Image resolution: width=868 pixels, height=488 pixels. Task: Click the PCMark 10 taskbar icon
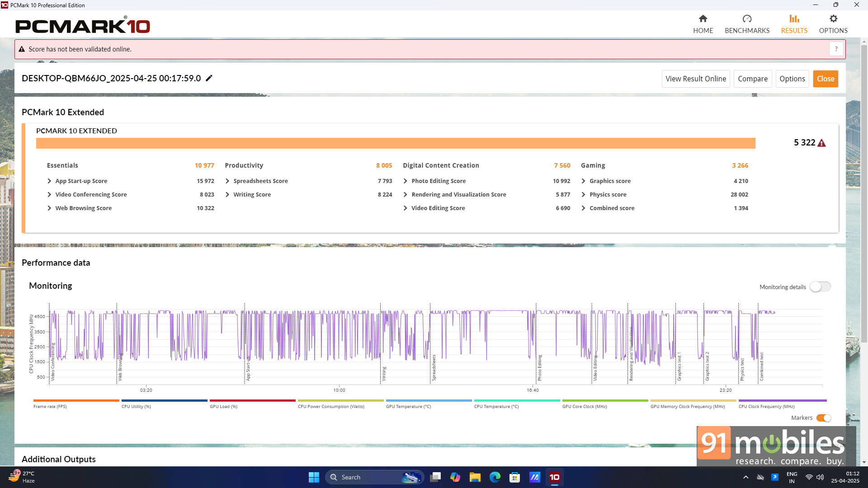[x=554, y=477]
